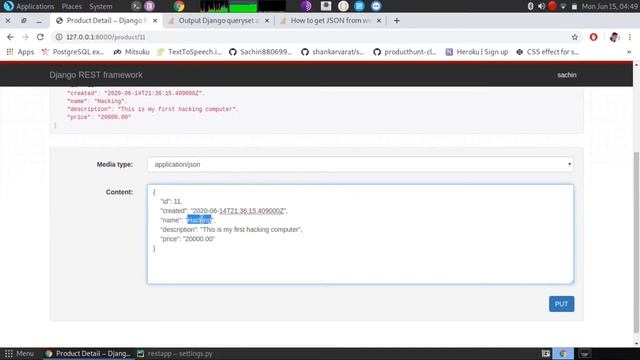Bookmark this page with the star icon
Screen dimensions: 640x360
575,37
